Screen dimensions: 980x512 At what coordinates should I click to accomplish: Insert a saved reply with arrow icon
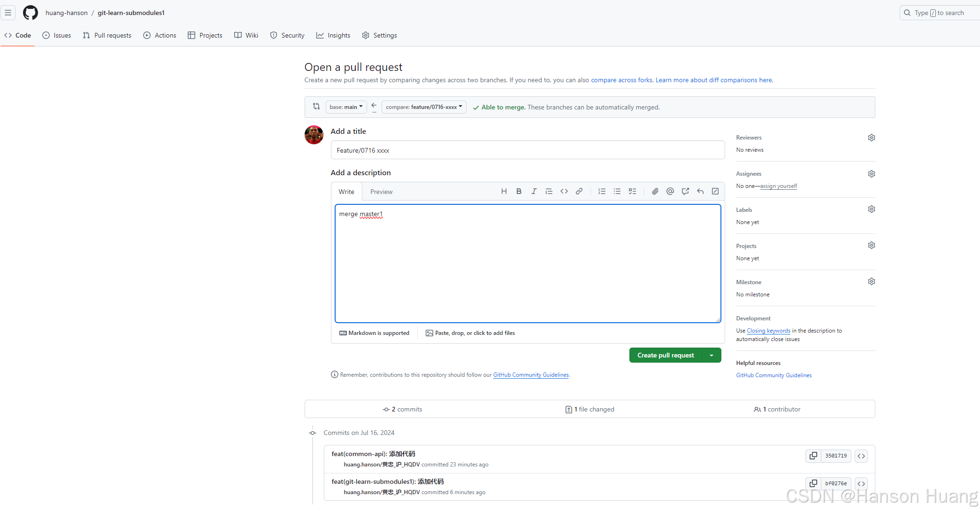700,191
